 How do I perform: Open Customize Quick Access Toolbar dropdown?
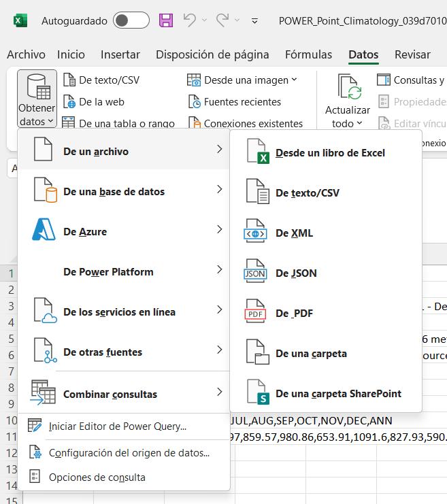(254, 21)
